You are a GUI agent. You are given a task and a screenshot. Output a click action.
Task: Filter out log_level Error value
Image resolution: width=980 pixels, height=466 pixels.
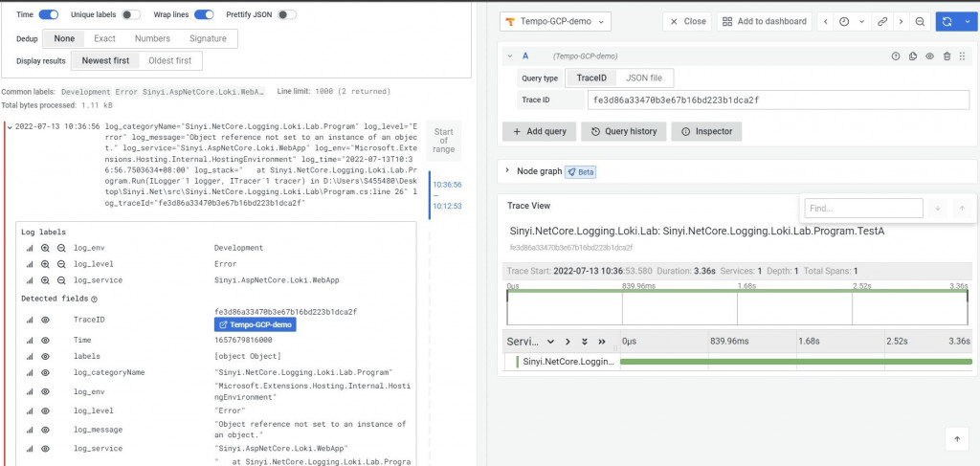(x=61, y=264)
